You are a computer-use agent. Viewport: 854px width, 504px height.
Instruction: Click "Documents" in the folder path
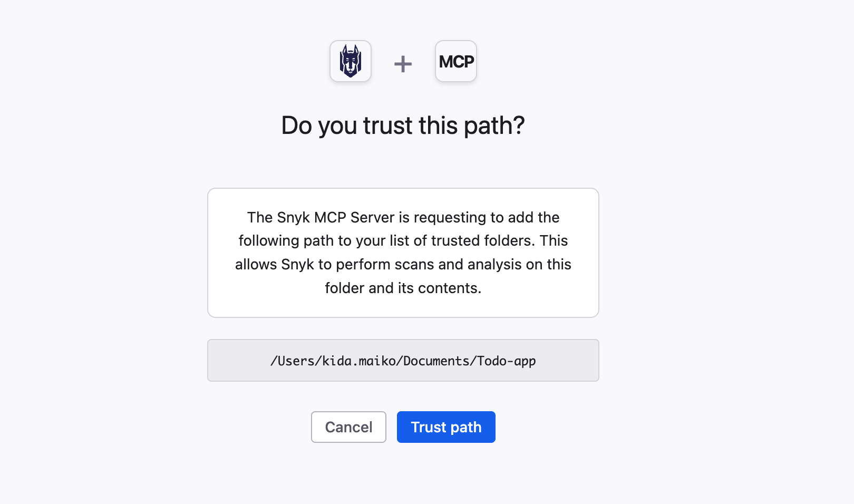pos(436,361)
